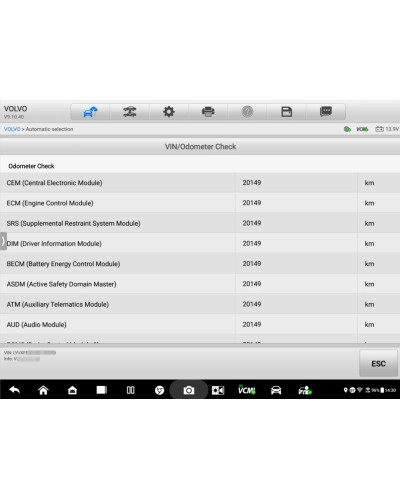The image size is (400, 500).
Task: Open the vehicle lift diagnostics icon
Action: [x=129, y=112]
